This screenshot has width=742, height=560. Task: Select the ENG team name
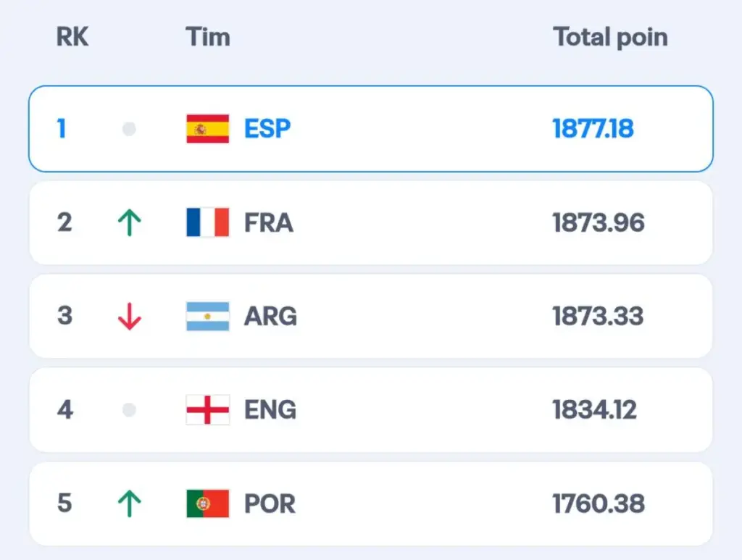tap(270, 410)
